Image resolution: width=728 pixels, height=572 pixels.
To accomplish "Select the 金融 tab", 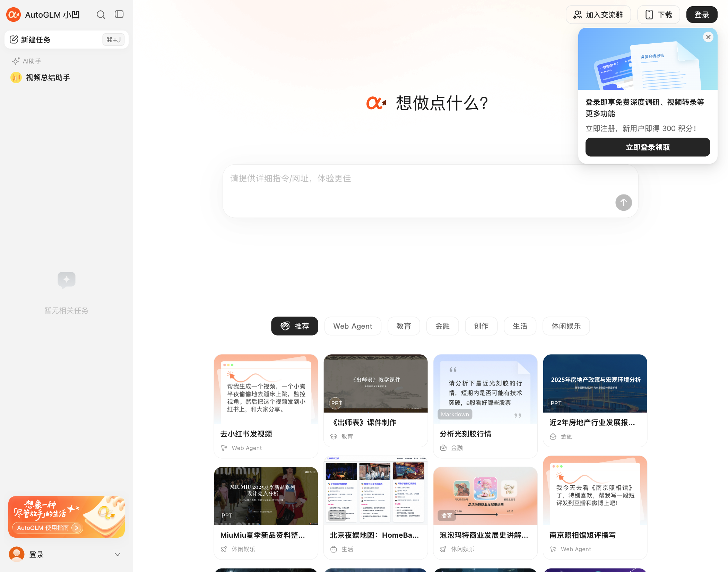I will [x=442, y=326].
